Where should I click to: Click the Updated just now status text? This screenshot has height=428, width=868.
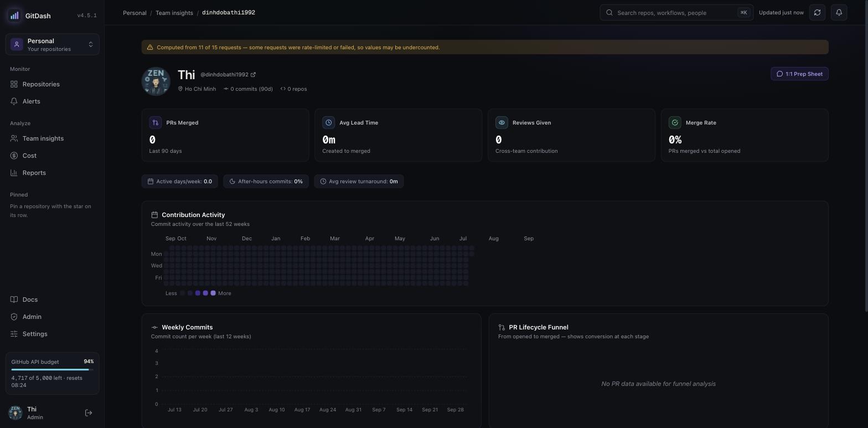[781, 13]
